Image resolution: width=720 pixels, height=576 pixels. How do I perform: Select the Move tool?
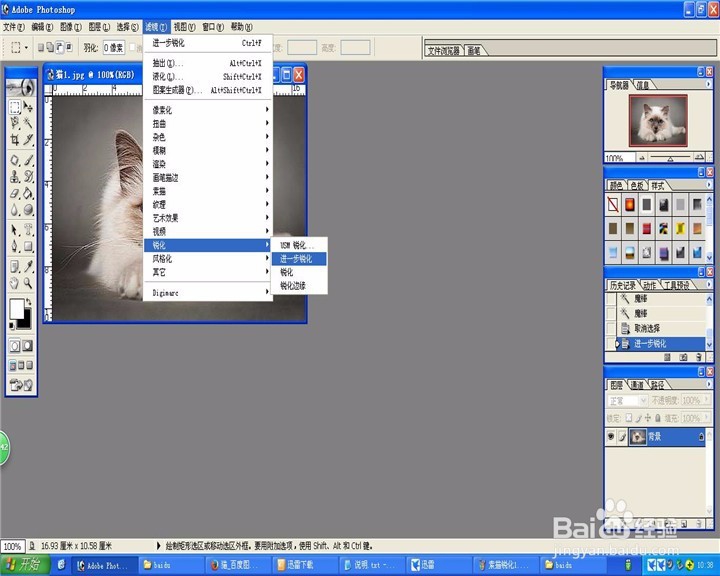pyautogui.click(x=28, y=107)
